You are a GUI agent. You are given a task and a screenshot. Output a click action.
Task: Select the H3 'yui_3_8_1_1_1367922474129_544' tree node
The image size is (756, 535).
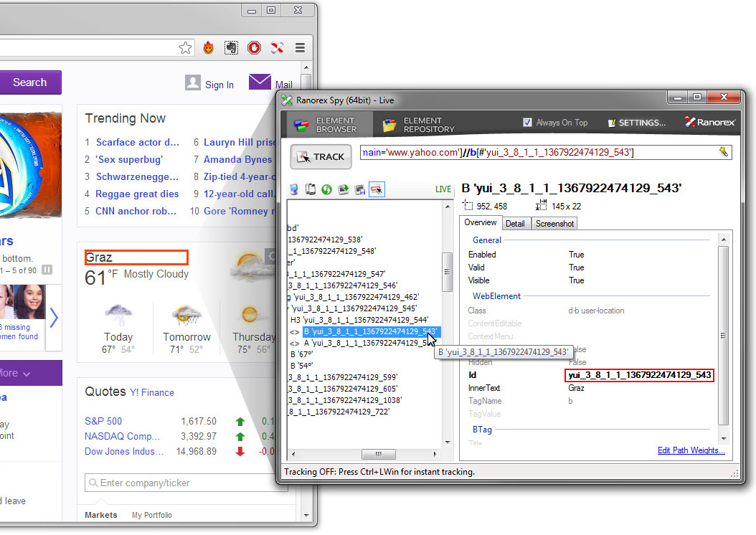click(359, 320)
